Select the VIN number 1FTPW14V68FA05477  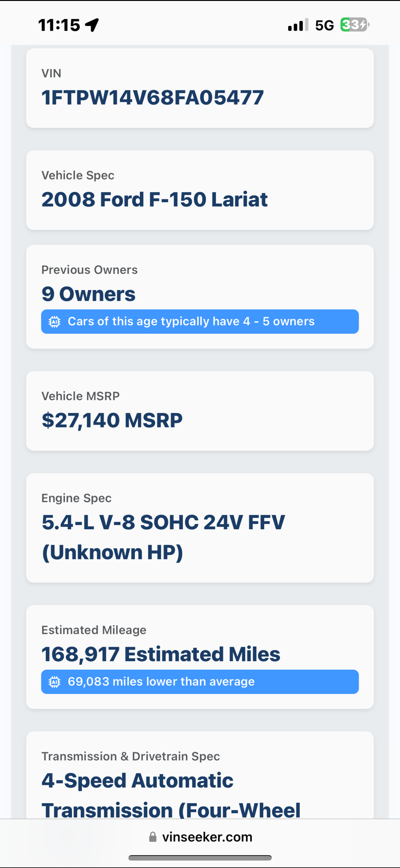click(x=153, y=98)
